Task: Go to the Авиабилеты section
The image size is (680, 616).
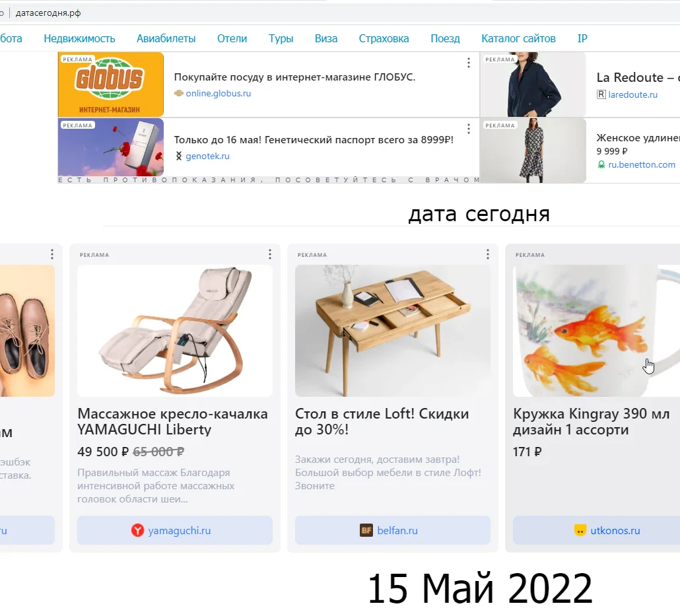Action: coord(166,38)
